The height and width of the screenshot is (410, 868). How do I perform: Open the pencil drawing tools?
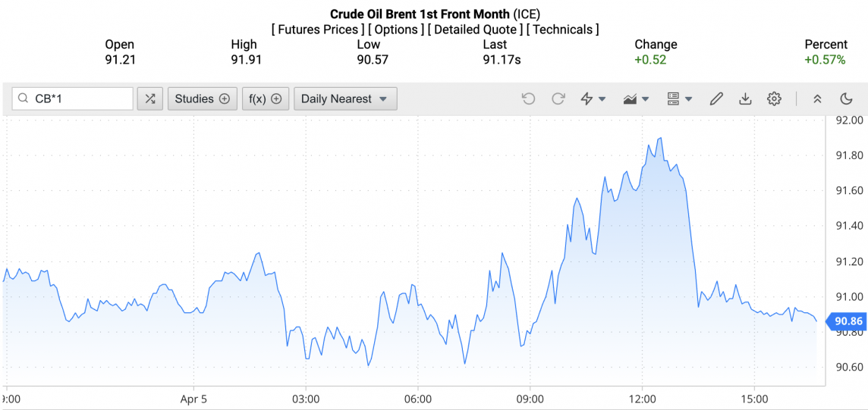click(716, 99)
